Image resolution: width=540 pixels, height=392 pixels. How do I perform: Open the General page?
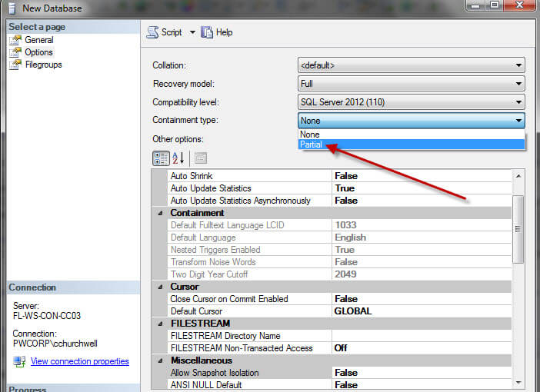[39, 40]
